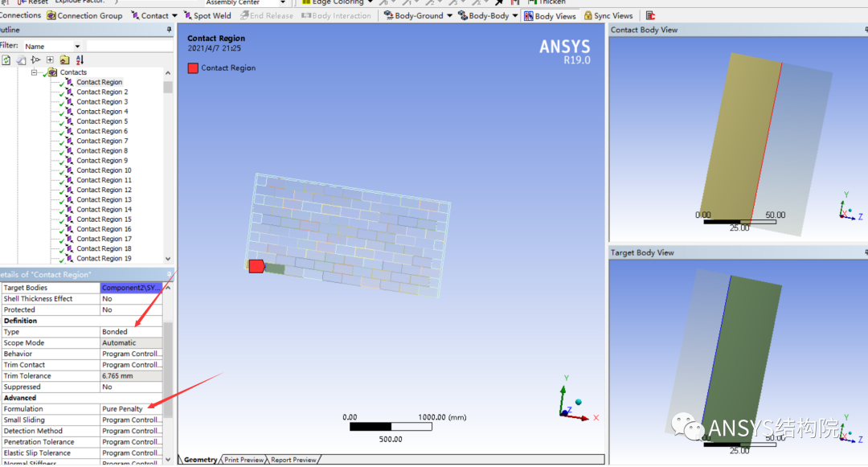Image resolution: width=868 pixels, height=467 pixels.
Task: Toggle the Body Views button
Action: pos(550,15)
